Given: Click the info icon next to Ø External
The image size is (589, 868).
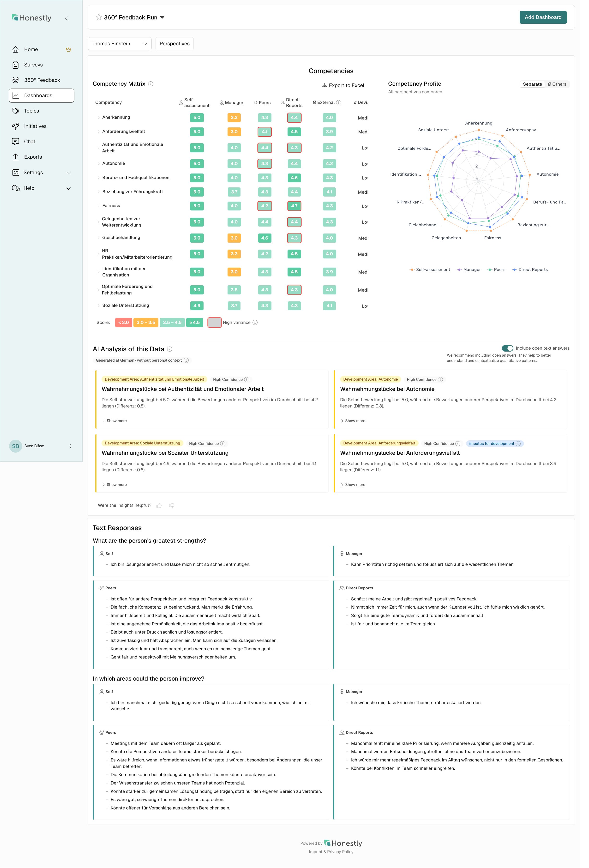Looking at the screenshot, I should [338, 103].
